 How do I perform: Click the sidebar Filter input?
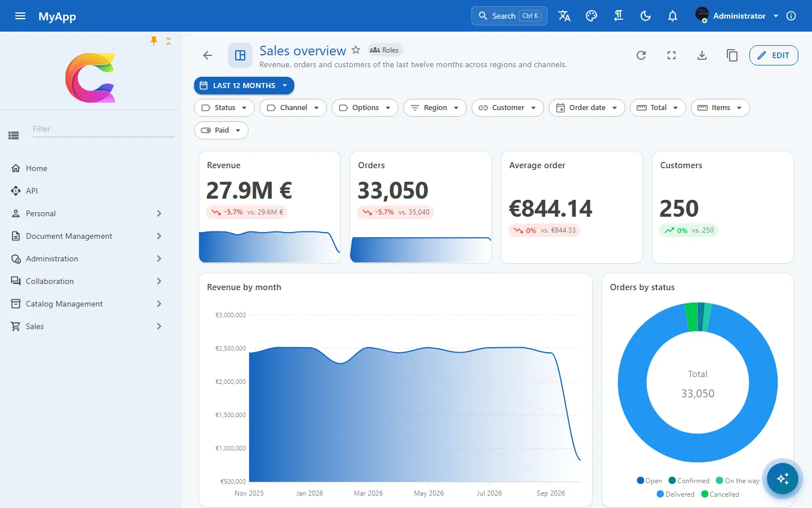pos(103,129)
